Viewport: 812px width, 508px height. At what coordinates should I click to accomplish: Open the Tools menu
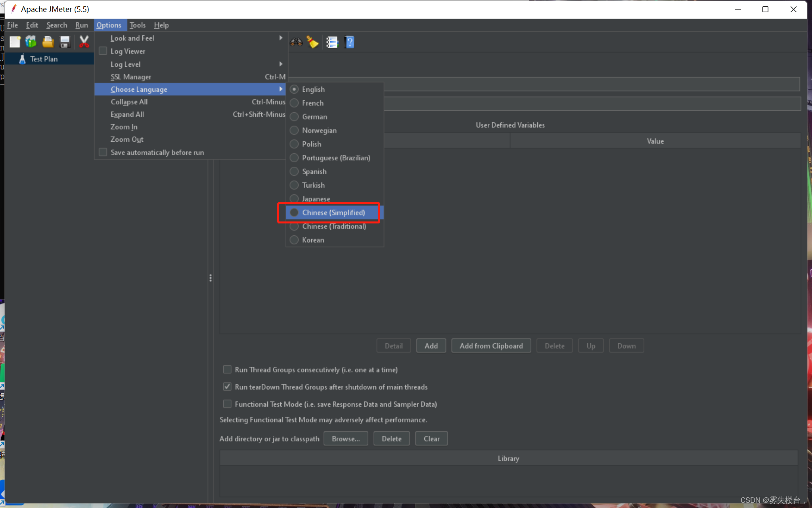[x=138, y=25]
